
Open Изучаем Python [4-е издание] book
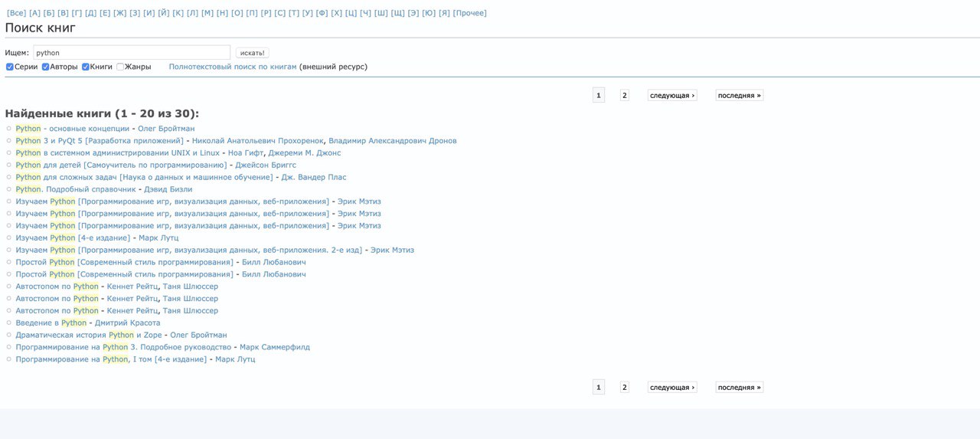pyautogui.click(x=73, y=238)
